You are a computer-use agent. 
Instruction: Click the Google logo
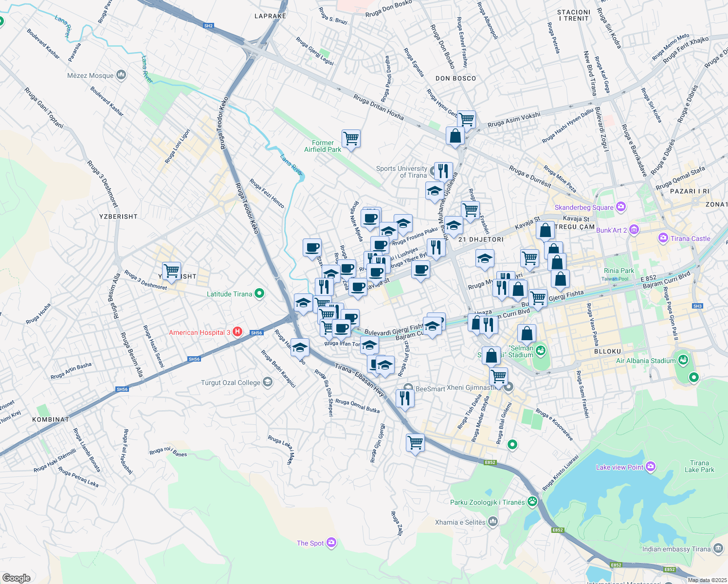(17, 578)
